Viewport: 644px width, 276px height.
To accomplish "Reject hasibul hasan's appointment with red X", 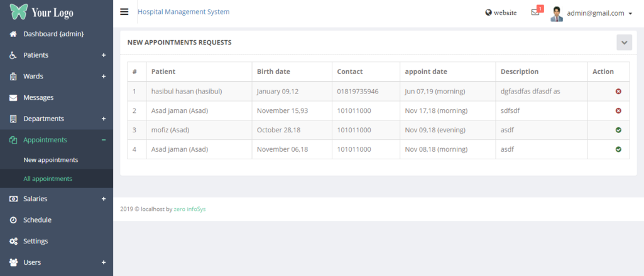I will tap(618, 92).
